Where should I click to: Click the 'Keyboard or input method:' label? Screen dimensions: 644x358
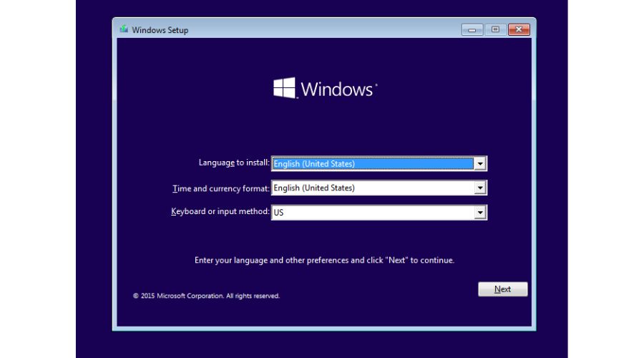point(220,212)
